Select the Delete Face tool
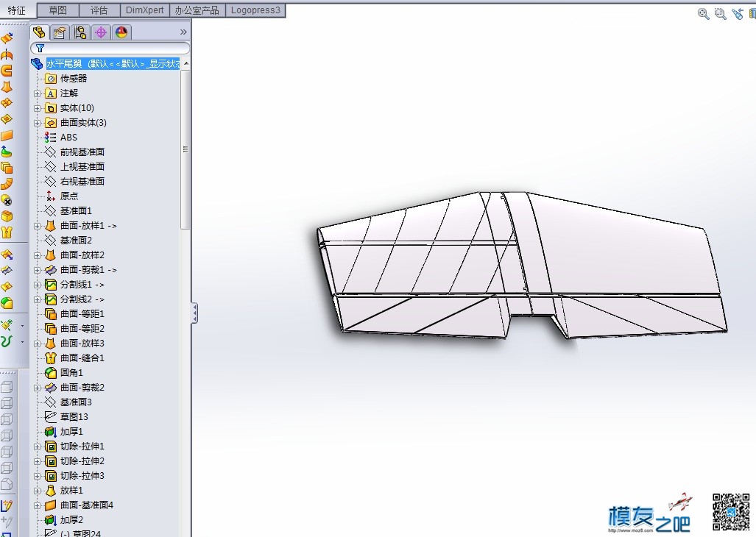The width and height of the screenshot is (756, 537). point(7,200)
